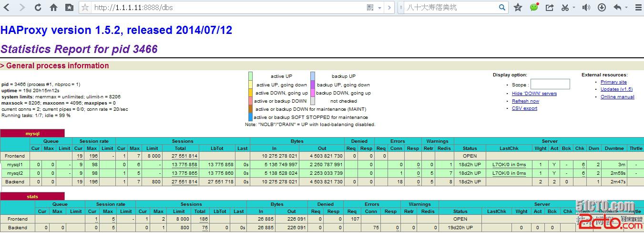The image size is (644, 234).
Task: Click Backend row label in mysql table
Action: 15,182
